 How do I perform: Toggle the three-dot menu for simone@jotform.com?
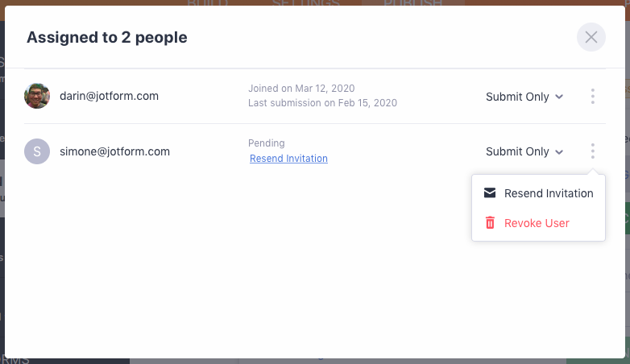592,151
